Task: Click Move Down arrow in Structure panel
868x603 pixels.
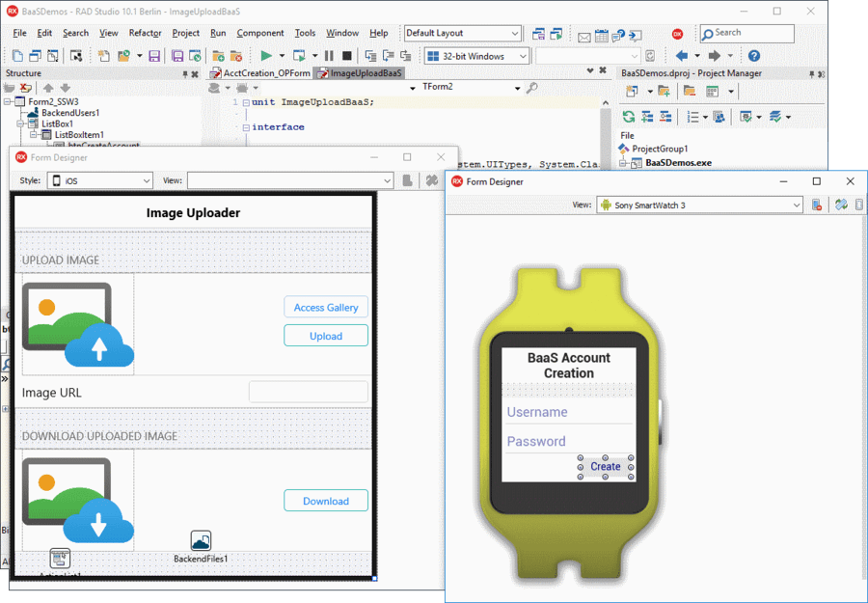Action: [x=66, y=88]
